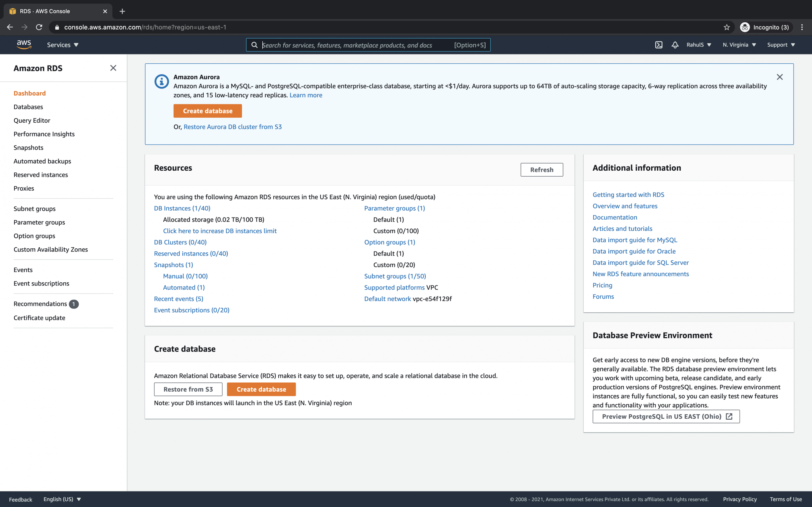
Task: Open the N. Virginia region dropdown
Action: (x=739, y=45)
